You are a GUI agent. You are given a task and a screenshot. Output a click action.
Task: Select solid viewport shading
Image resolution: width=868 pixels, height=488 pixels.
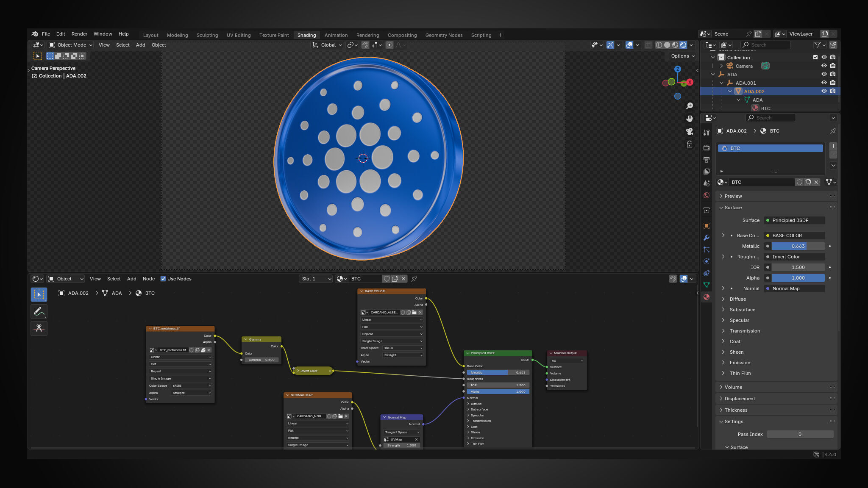click(x=667, y=45)
